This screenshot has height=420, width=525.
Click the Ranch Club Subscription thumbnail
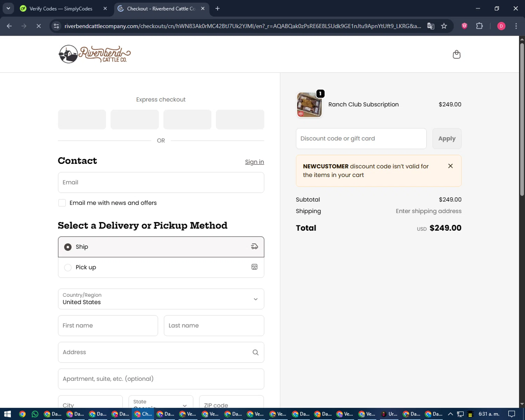[309, 105]
